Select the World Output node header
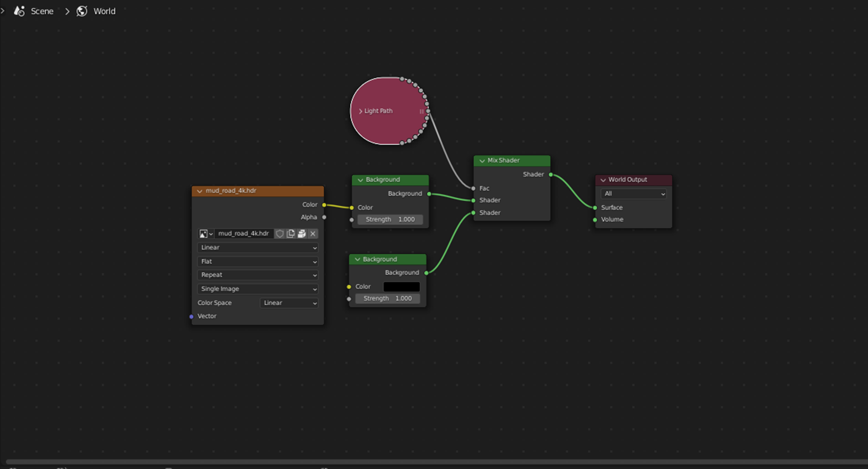868x469 pixels. tap(633, 180)
